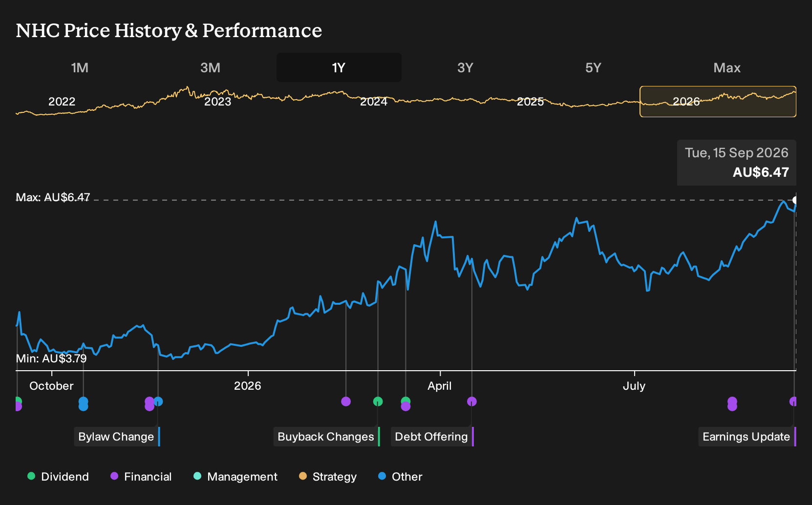Click the highlighted 2026 range selector window
The image size is (812, 505).
click(x=718, y=102)
